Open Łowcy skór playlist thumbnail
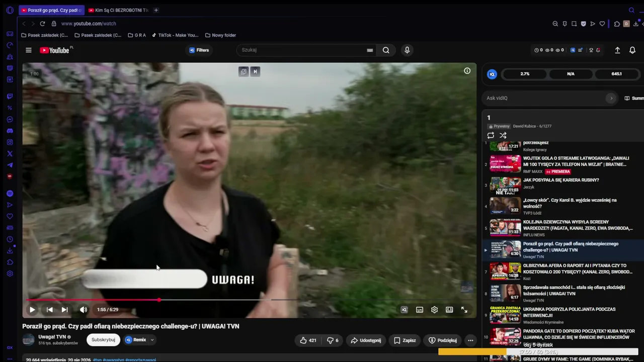 point(505,206)
